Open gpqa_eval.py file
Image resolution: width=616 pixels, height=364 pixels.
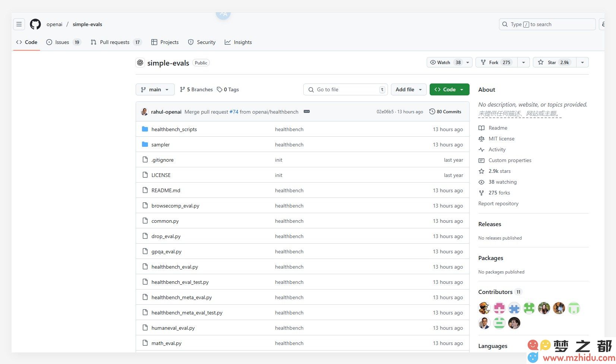(167, 251)
